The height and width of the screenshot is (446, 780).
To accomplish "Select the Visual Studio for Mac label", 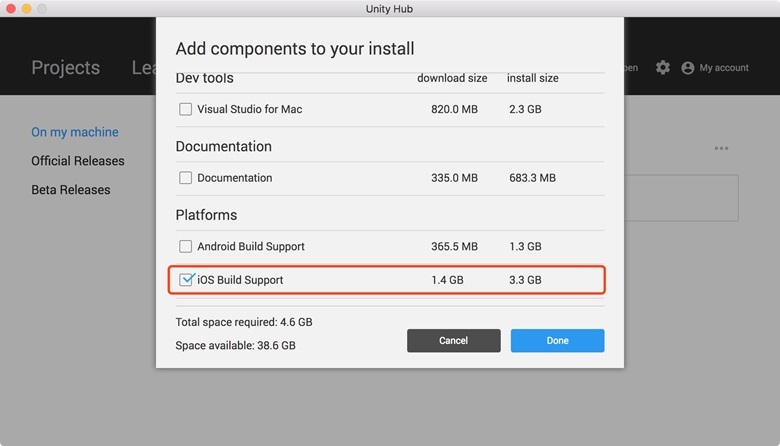I will click(249, 109).
